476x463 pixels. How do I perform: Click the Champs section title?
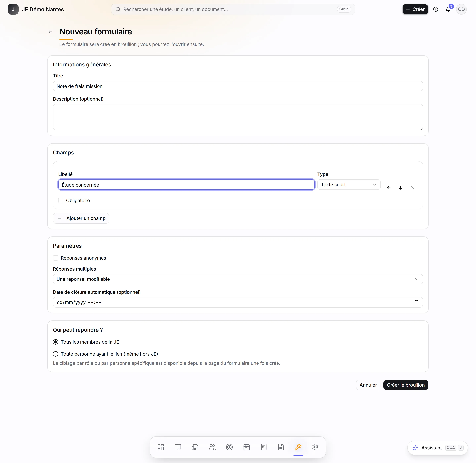tap(63, 152)
